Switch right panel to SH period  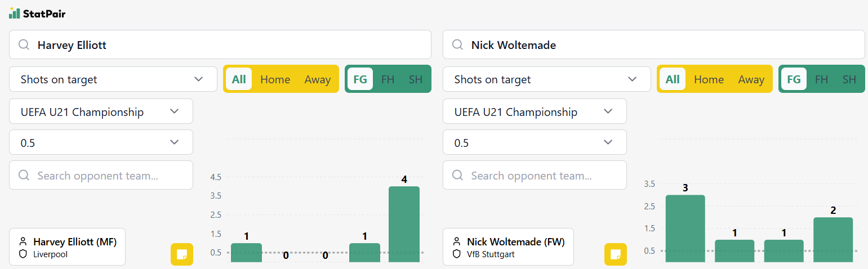click(x=849, y=79)
